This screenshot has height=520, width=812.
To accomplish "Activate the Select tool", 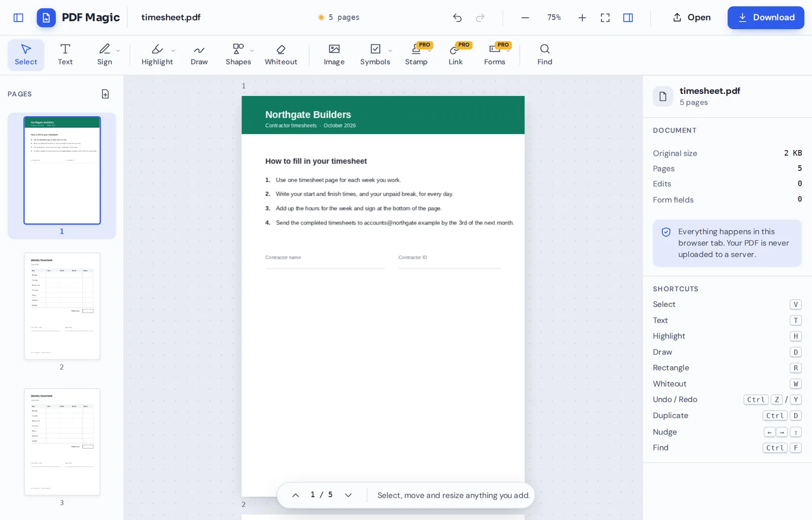I will coord(26,55).
